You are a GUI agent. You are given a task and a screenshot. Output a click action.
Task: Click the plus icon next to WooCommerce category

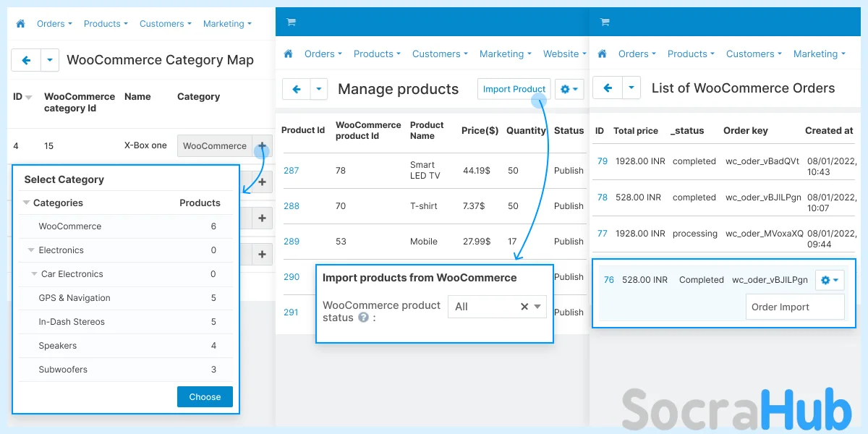point(262,145)
